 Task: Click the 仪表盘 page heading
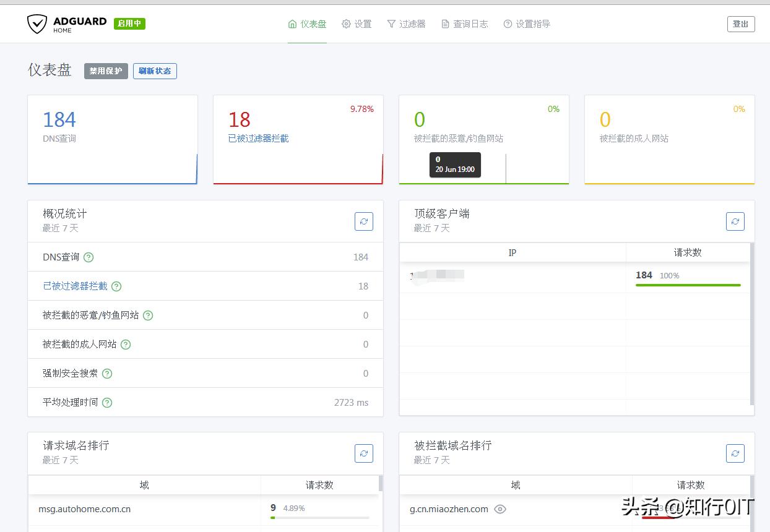click(x=50, y=70)
